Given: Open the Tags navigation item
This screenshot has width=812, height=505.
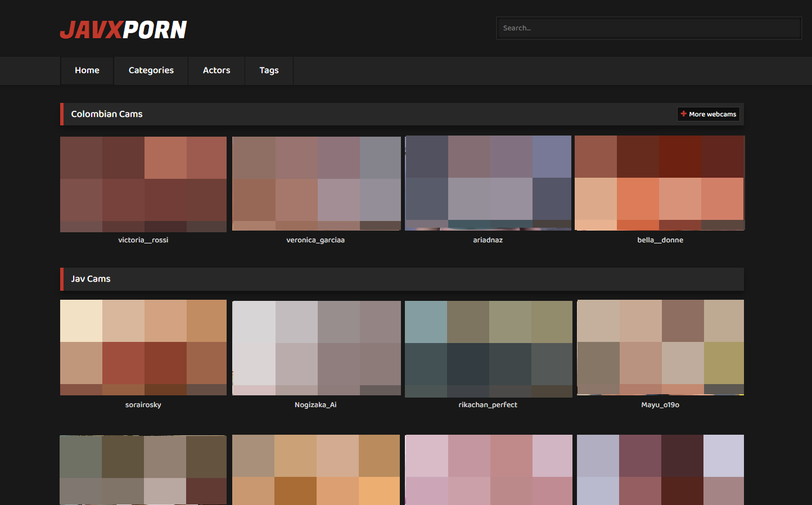Looking at the screenshot, I should pyautogui.click(x=269, y=70).
